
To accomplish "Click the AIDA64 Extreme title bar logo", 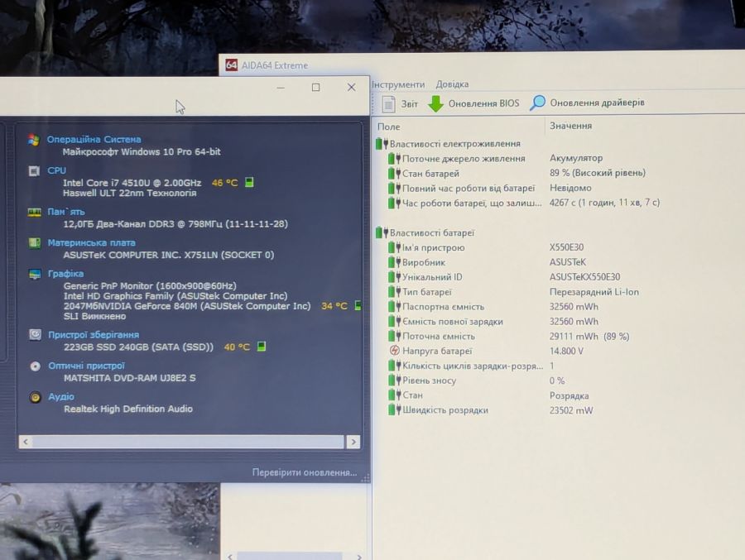I will pos(231,65).
